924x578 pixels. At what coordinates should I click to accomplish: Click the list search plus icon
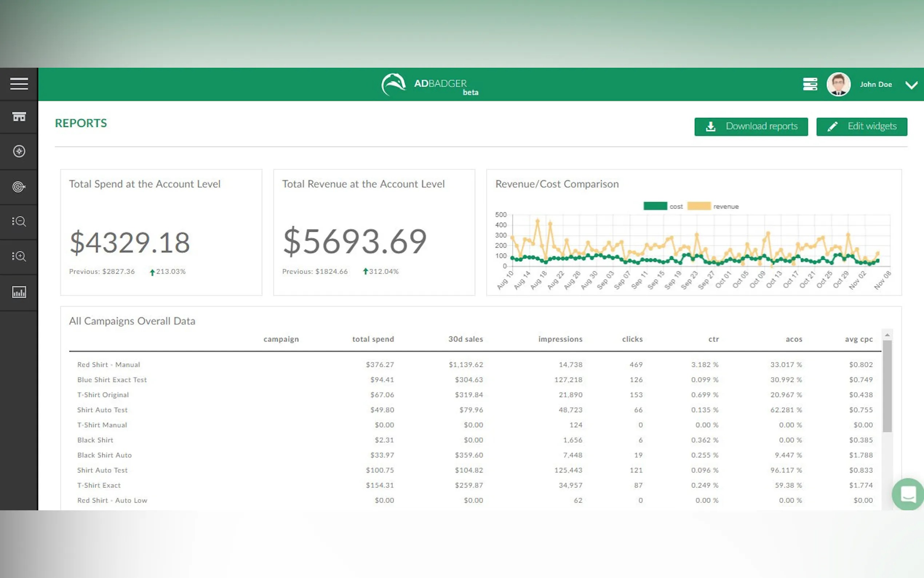(19, 256)
